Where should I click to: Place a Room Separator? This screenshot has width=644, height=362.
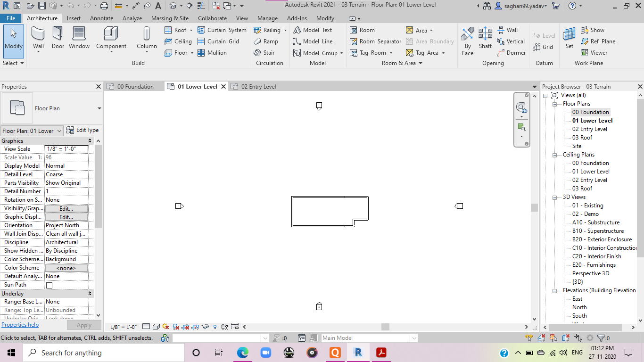(375, 41)
